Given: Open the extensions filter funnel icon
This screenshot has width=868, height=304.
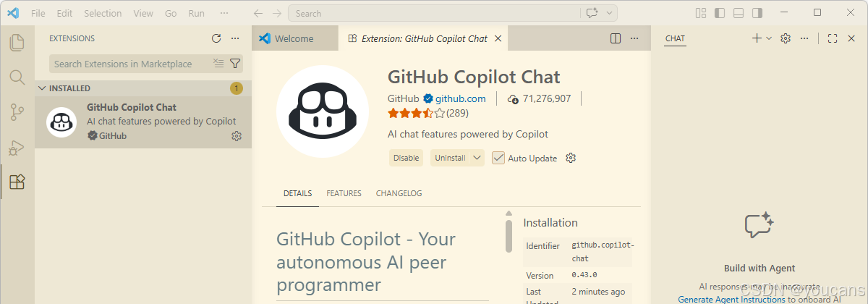Looking at the screenshot, I should [x=235, y=64].
